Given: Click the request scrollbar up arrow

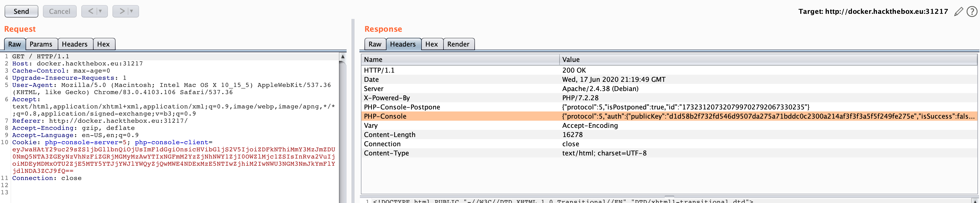Looking at the screenshot, I should [343, 57].
